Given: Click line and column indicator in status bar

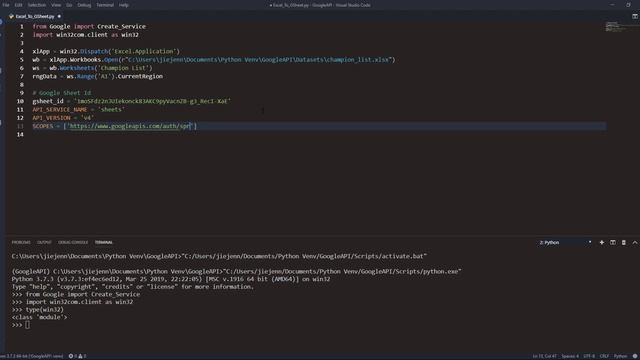Looking at the screenshot, I should coord(544,356).
